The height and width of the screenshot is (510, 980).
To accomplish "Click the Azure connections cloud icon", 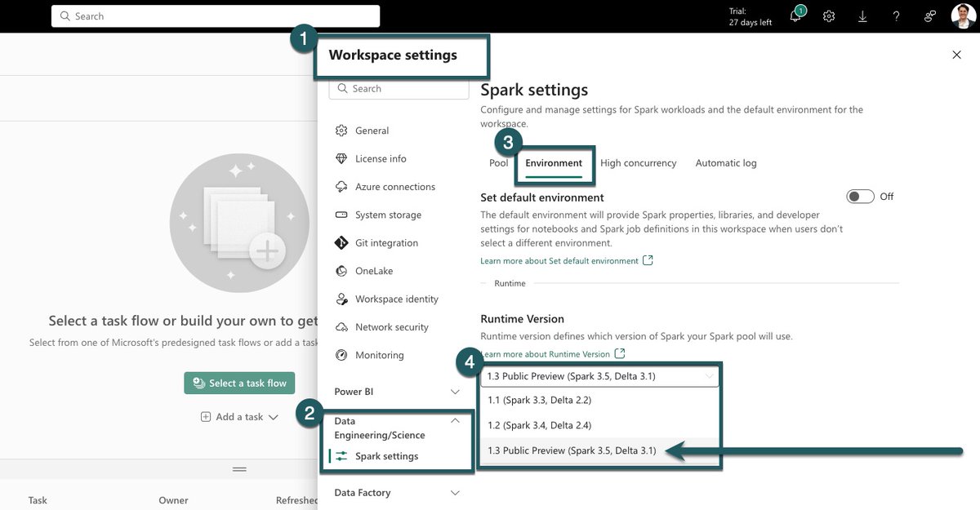I will [x=341, y=187].
